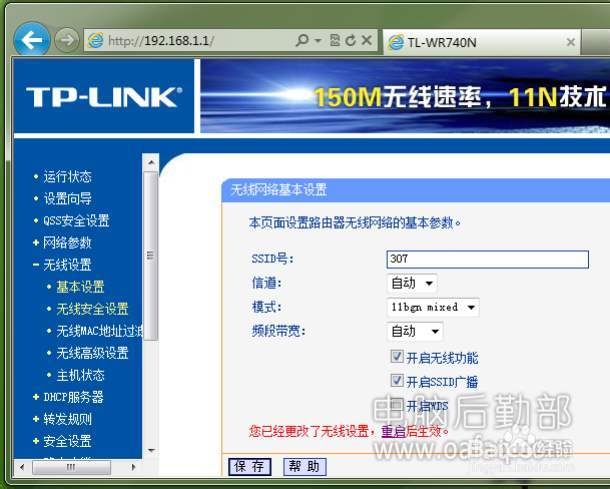
Task: Toggle the 开启无线功能 checkbox
Action: pos(397,356)
